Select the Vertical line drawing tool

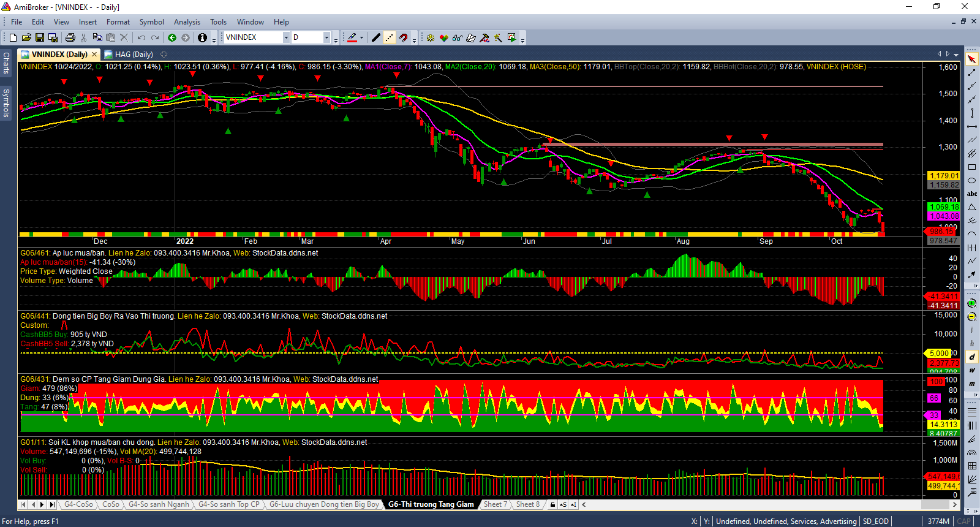972,113
